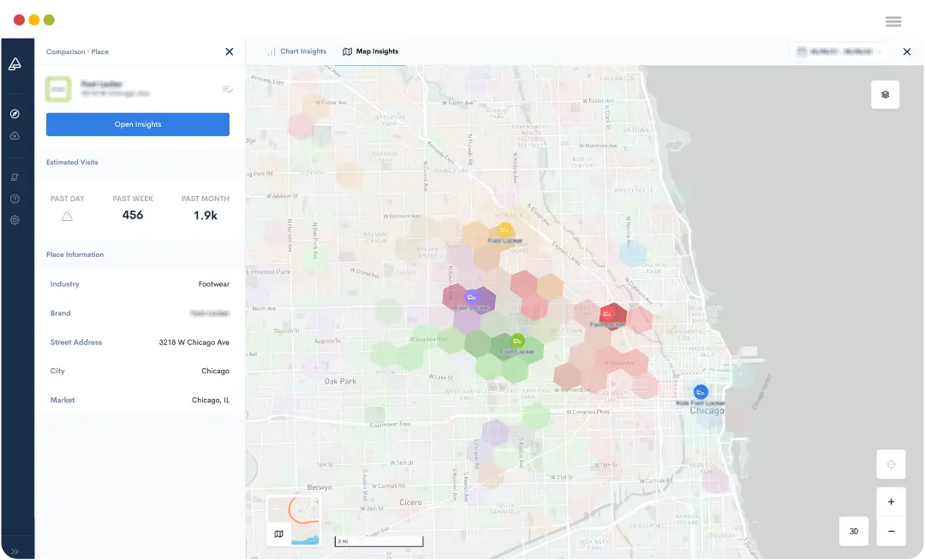Toggle the 3D map view
This screenshot has width=925, height=560.
[854, 531]
